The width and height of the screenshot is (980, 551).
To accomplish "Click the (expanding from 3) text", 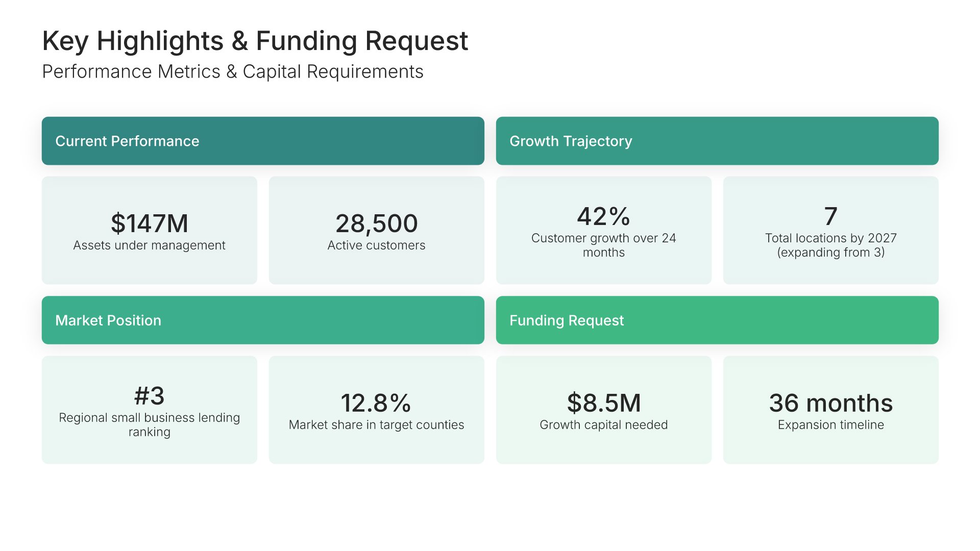I will 830,253.
